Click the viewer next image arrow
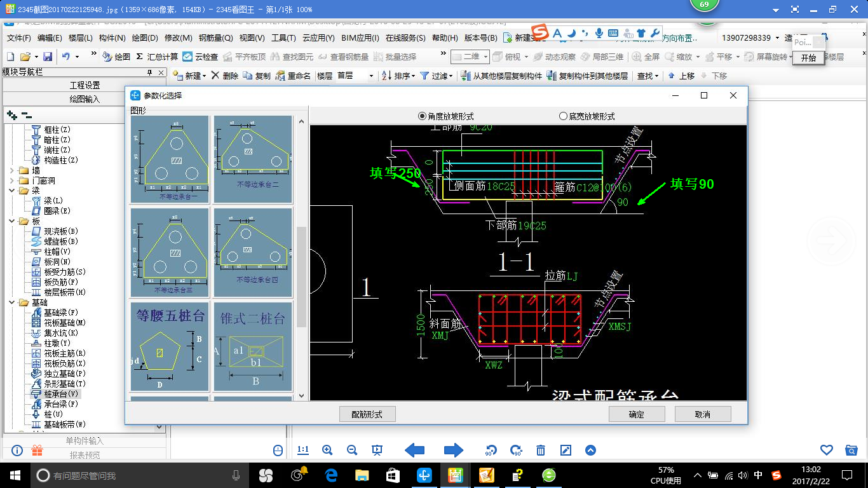Viewport: 868px width, 488px height. (454, 451)
